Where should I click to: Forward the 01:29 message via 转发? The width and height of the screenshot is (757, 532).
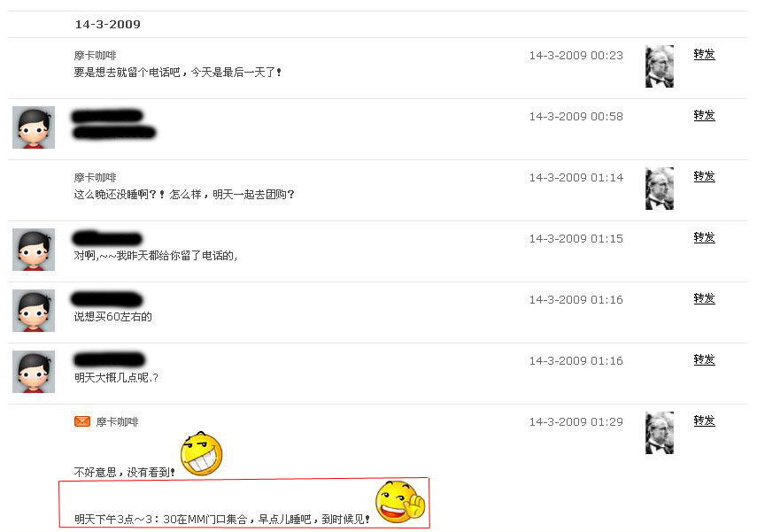[704, 420]
